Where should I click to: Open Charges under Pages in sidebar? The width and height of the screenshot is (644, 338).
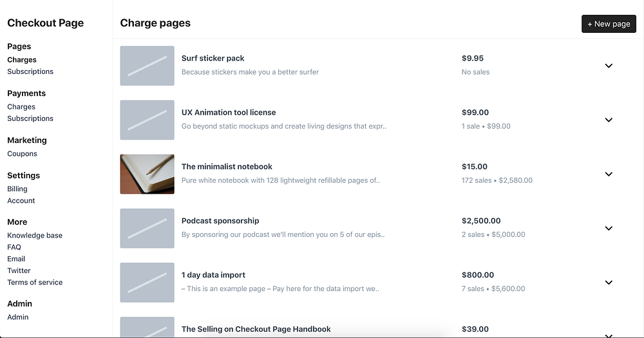pyautogui.click(x=22, y=60)
